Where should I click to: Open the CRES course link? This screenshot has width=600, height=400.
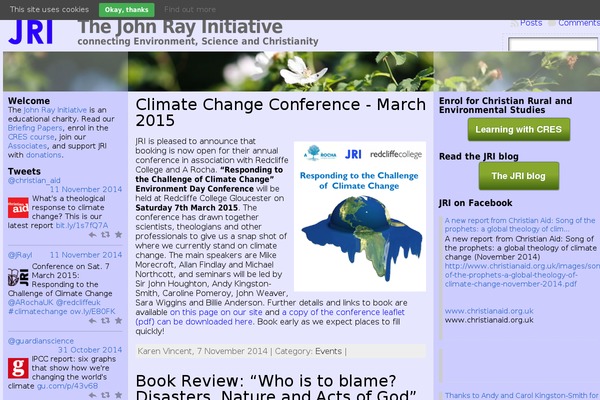(31, 137)
